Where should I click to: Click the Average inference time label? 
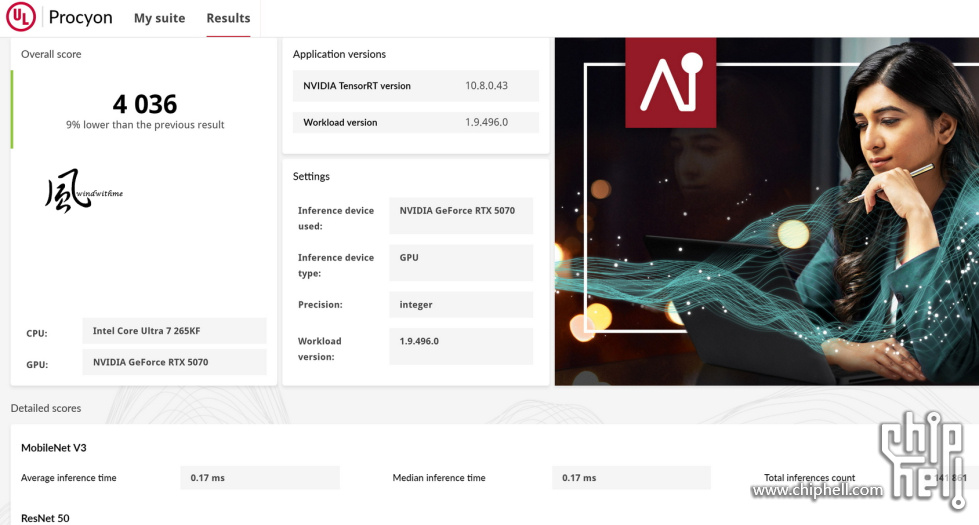pos(69,478)
